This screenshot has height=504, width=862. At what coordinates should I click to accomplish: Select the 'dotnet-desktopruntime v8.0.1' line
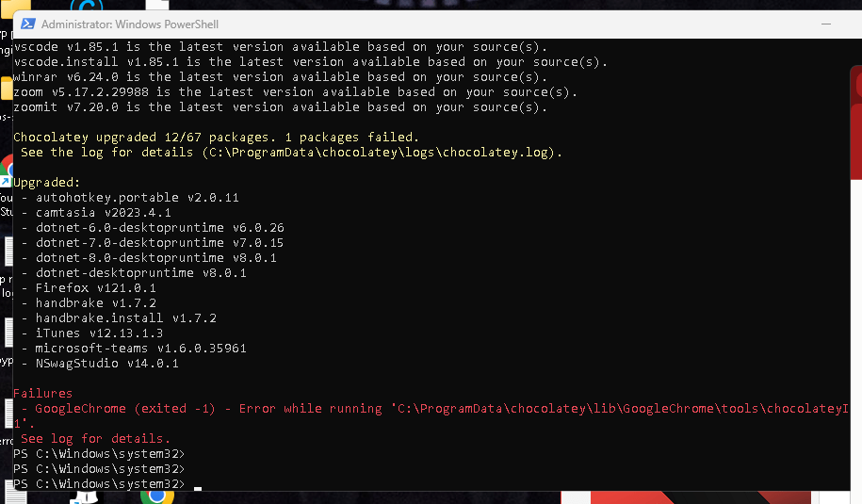point(134,273)
